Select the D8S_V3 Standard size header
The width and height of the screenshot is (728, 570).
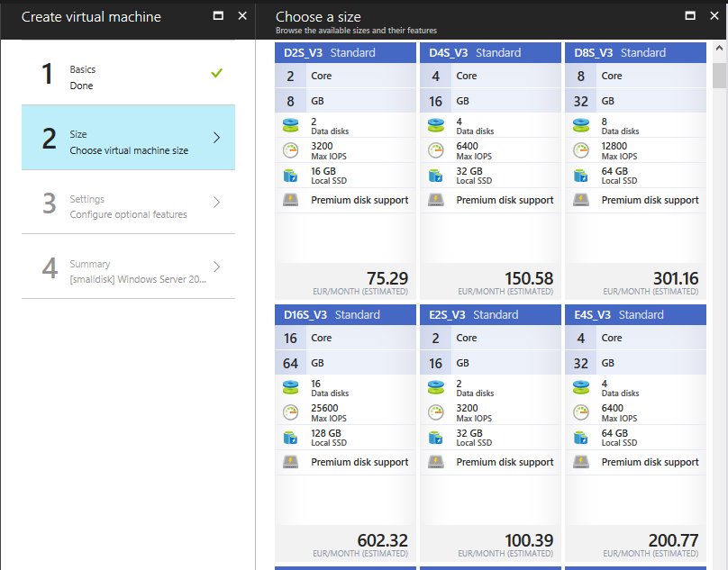pyautogui.click(x=635, y=53)
